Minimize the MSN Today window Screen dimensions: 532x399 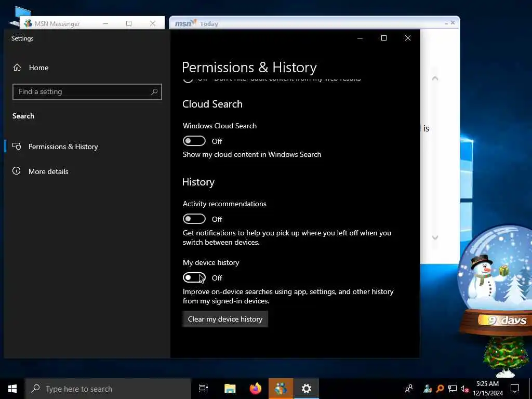[x=446, y=23]
